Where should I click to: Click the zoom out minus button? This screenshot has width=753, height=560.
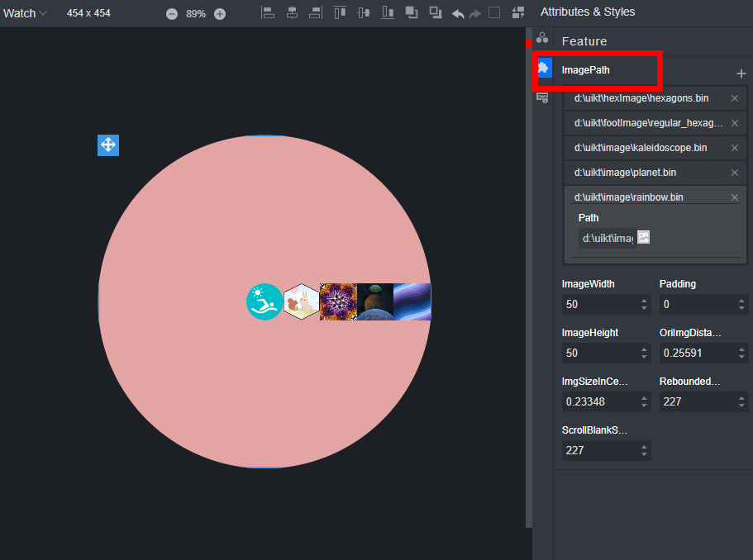coord(172,14)
